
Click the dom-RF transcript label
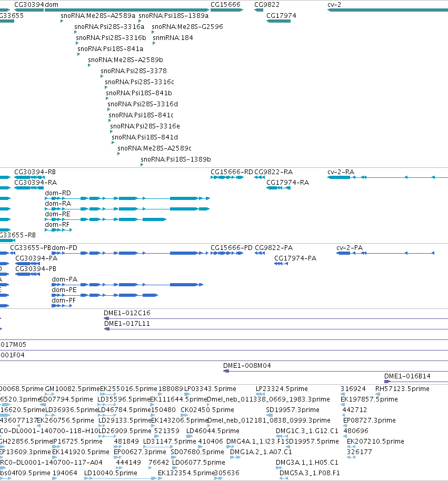(57, 225)
